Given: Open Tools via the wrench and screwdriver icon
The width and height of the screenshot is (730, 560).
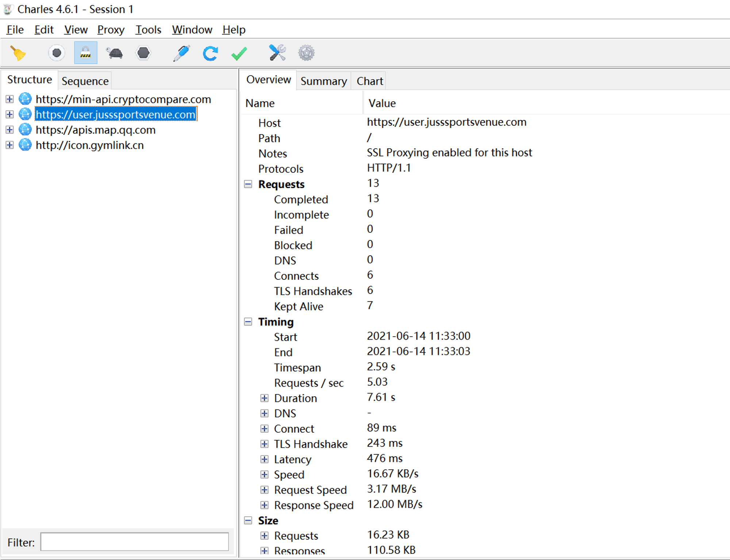Looking at the screenshot, I should (x=277, y=53).
